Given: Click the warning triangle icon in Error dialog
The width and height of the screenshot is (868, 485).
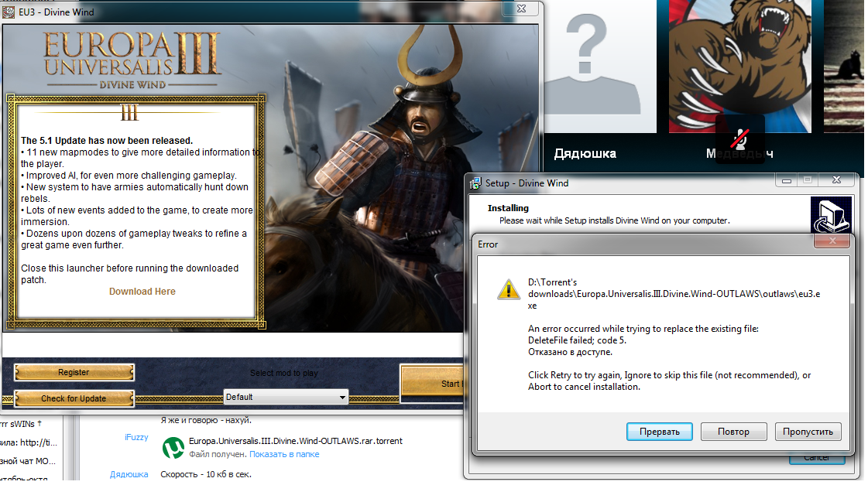Looking at the screenshot, I should pos(508,290).
